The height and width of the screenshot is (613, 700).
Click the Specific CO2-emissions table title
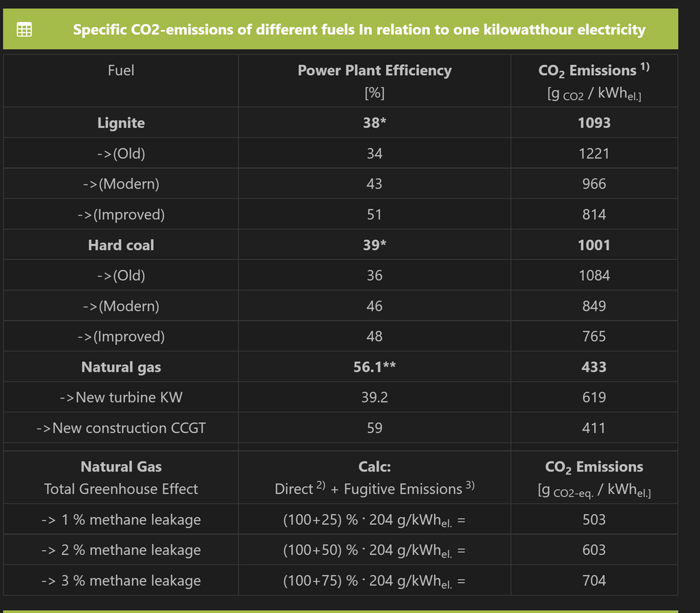point(359,30)
